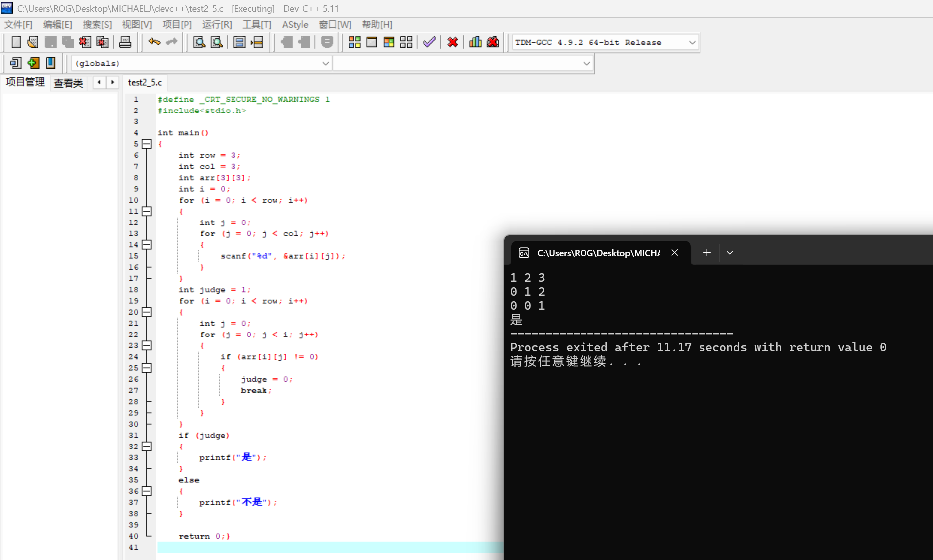Image resolution: width=933 pixels, height=560 pixels.
Task: Collapse the code fold at line 32
Action: pyautogui.click(x=146, y=447)
